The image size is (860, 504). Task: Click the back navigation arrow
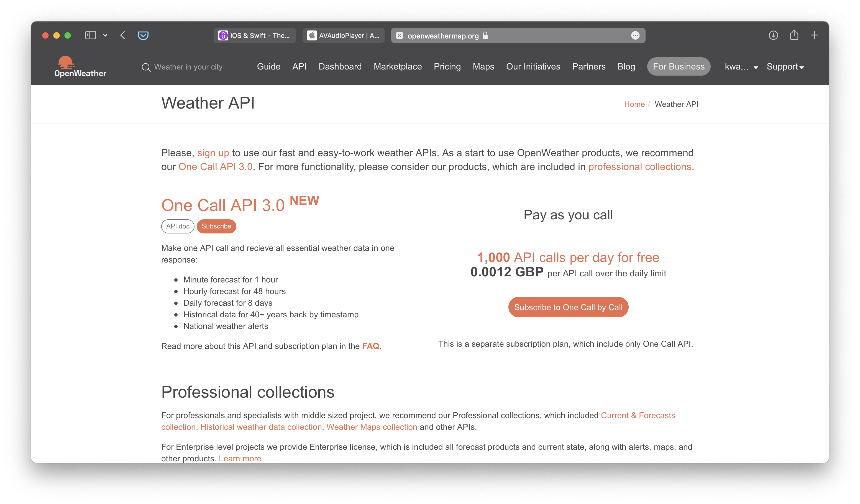pos(123,35)
